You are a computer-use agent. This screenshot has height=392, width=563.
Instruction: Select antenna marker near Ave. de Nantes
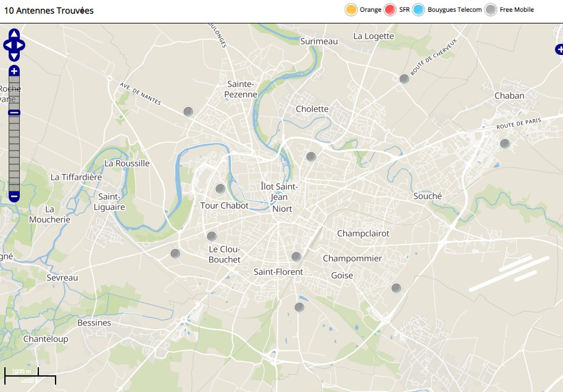coord(188,112)
